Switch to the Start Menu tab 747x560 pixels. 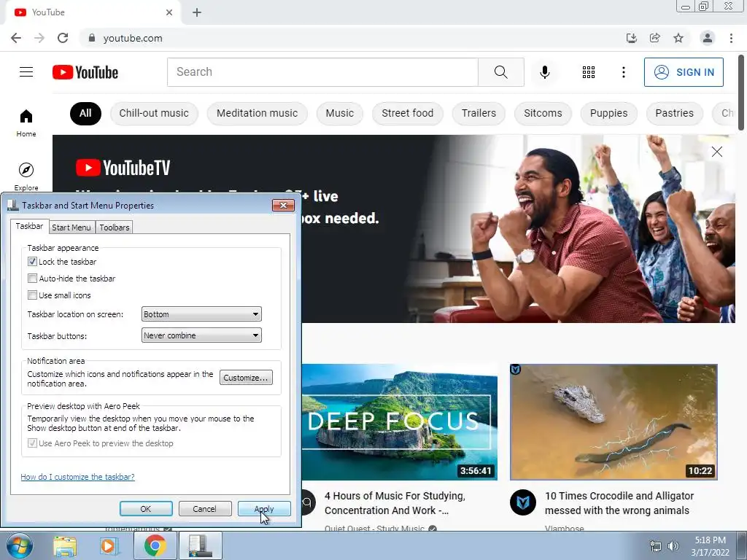[71, 227]
